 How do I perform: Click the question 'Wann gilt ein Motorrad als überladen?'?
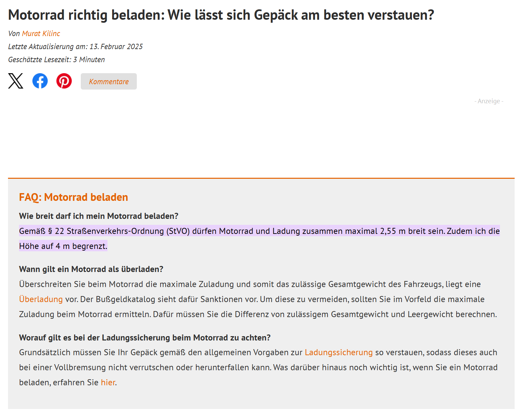coord(91,269)
